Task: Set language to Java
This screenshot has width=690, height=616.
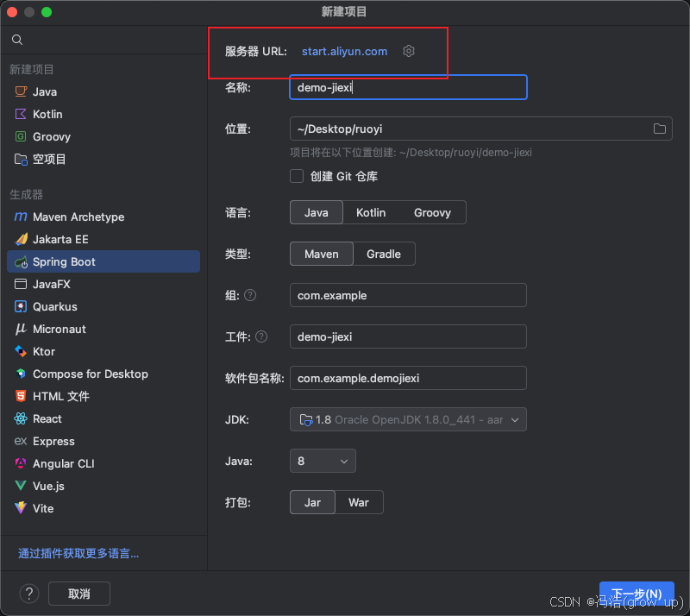Action: click(317, 213)
